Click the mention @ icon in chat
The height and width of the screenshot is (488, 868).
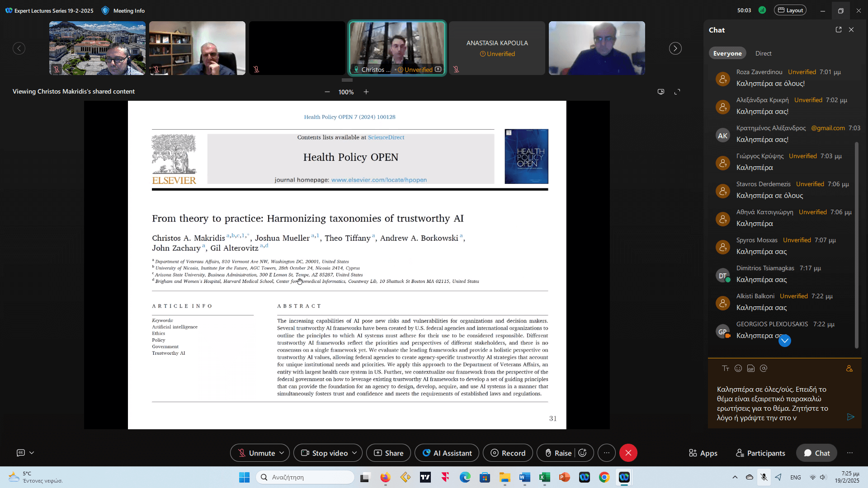click(764, 368)
